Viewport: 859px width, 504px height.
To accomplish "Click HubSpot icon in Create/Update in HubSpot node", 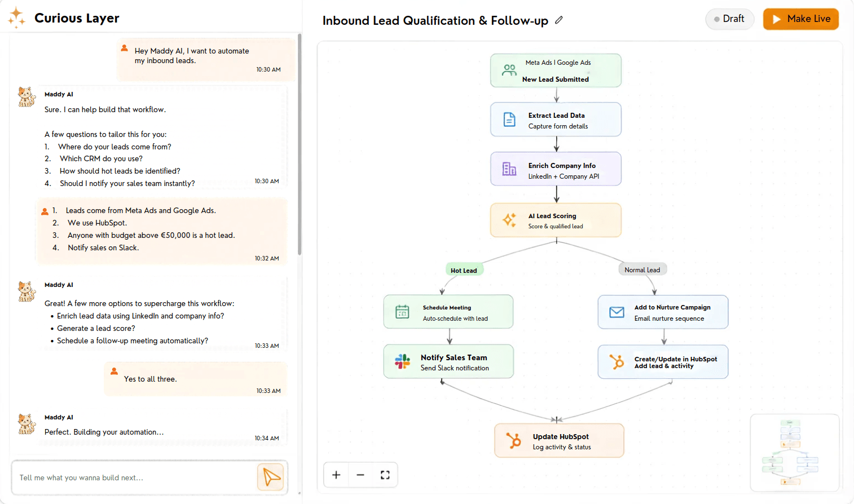I will pyautogui.click(x=616, y=361).
